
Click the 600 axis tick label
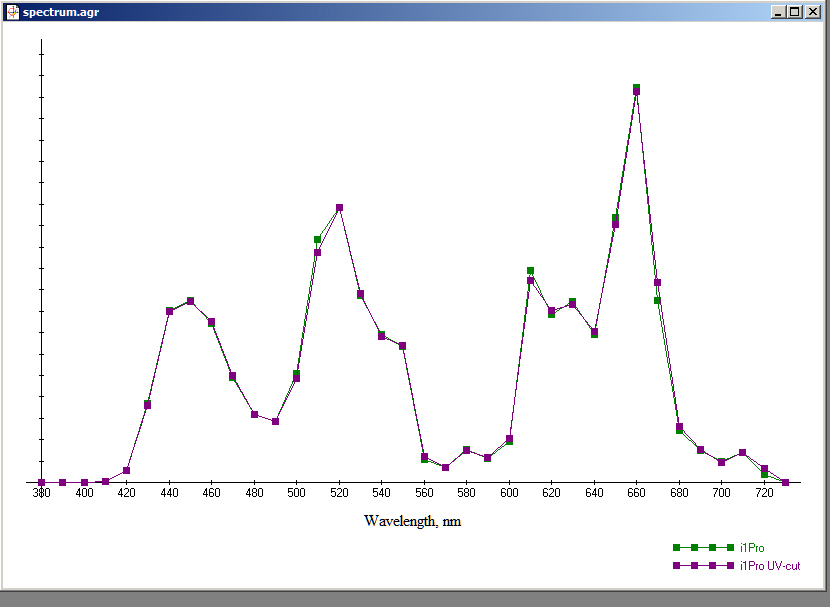pos(509,493)
